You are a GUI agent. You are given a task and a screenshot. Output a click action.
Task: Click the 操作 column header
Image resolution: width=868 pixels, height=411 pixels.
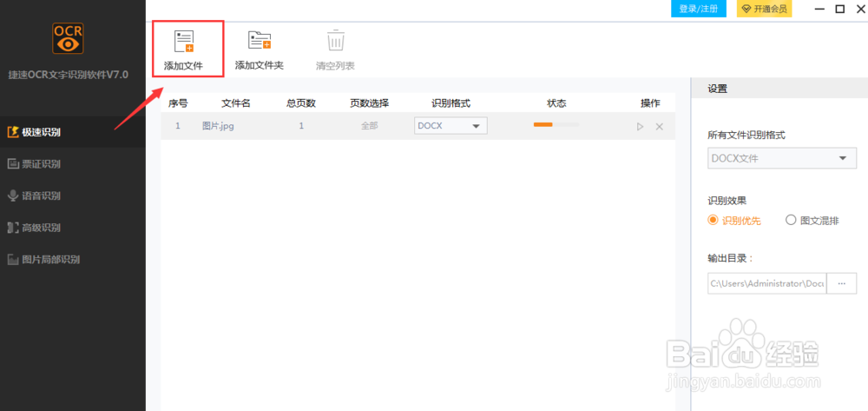[x=650, y=103]
